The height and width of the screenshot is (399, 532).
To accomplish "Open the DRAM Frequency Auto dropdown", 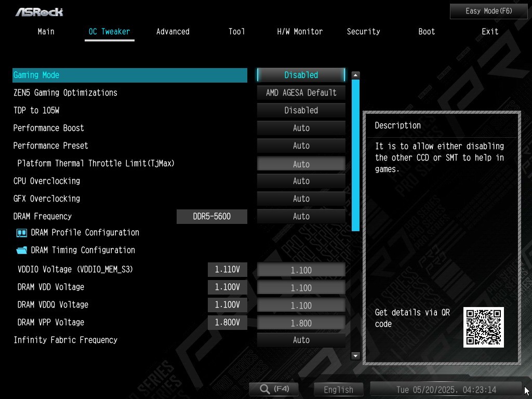I will pos(301,216).
